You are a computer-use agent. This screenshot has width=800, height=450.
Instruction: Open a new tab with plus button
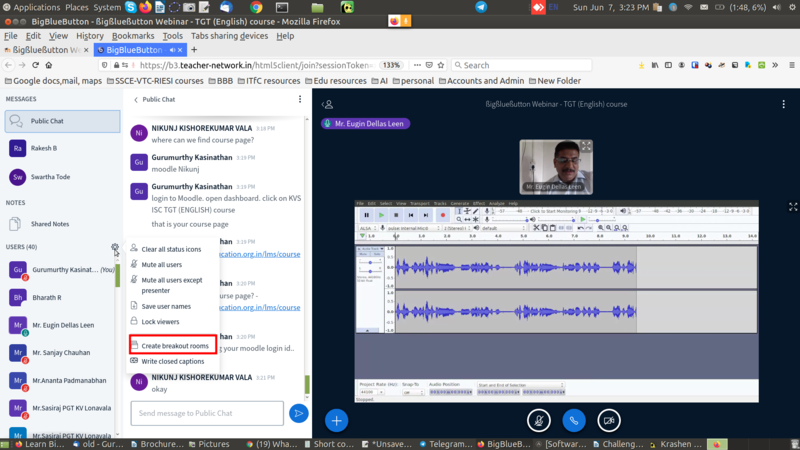click(194, 50)
